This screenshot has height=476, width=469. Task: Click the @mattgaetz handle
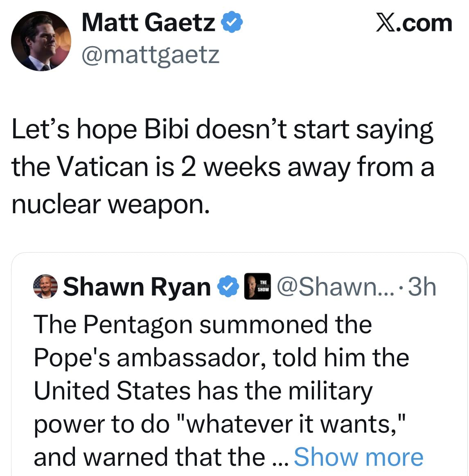tap(151, 54)
